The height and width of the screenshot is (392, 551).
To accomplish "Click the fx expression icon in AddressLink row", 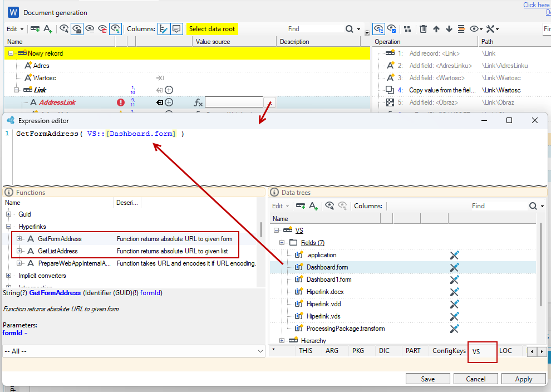I will coord(198,102).
